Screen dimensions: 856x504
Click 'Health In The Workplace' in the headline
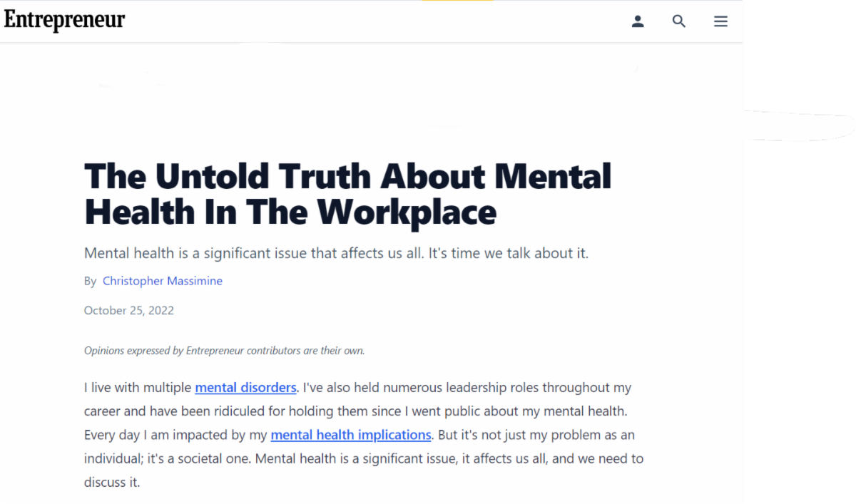click(290, 212)
